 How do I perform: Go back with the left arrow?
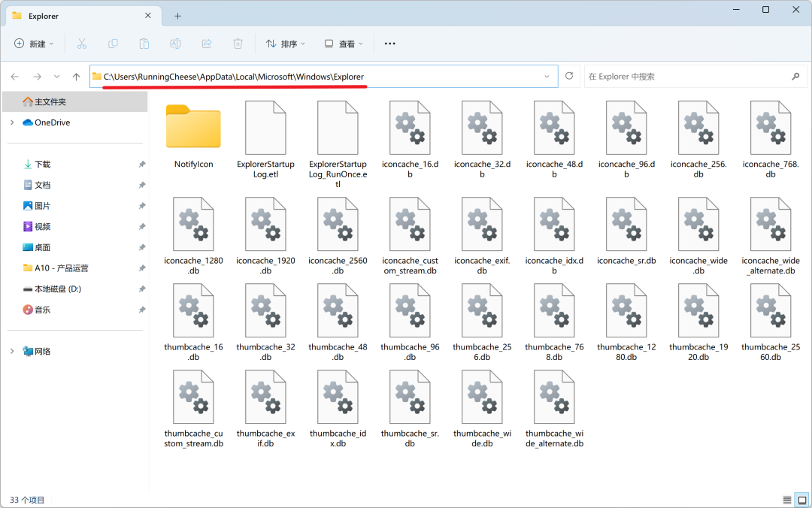tap(15, 77)
